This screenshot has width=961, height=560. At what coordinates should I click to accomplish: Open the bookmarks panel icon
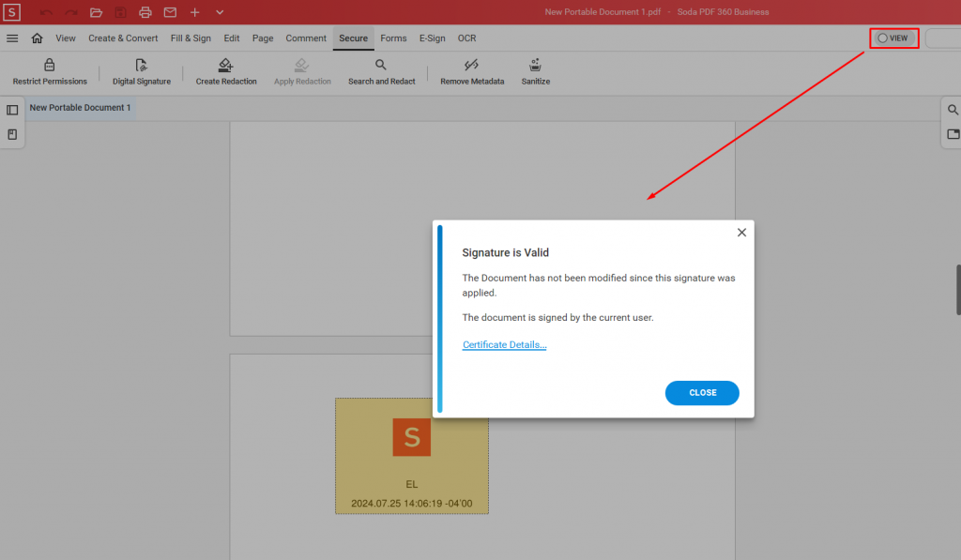click(12, 134)
